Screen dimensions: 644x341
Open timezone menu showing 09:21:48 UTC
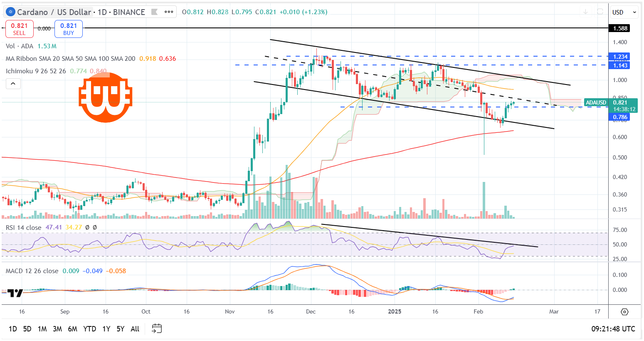[x=613, y=329]
